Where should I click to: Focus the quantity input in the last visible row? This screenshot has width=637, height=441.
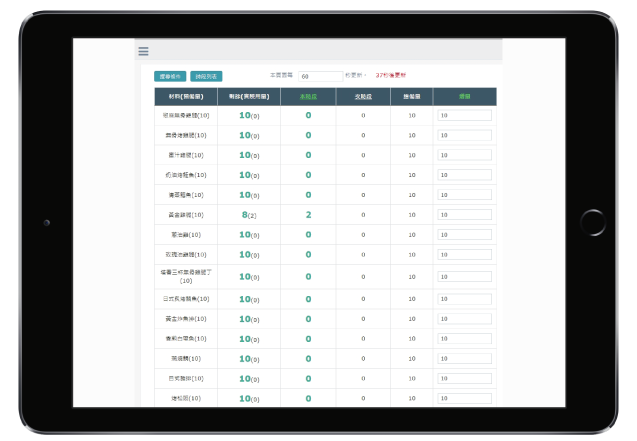click(464, 398)
